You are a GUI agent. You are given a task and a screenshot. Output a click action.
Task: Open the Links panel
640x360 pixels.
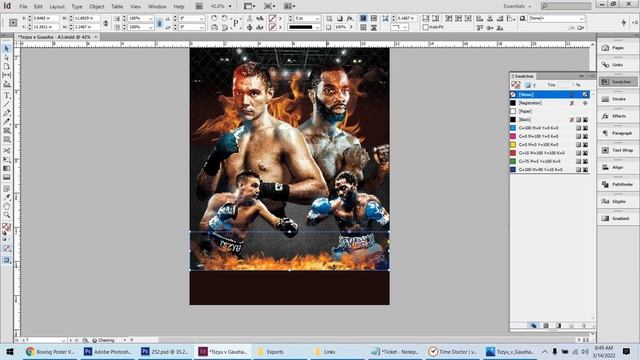pos(618,65)
